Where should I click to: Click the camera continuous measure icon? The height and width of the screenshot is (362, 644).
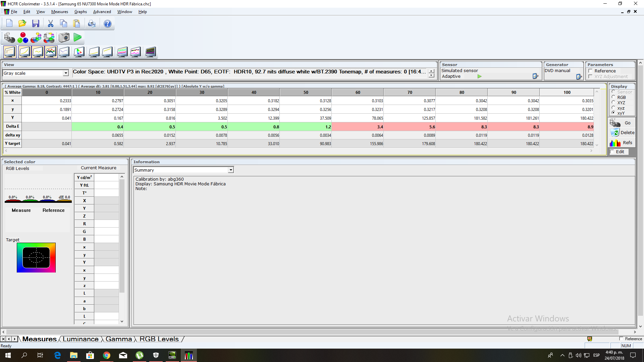tap(64, 38)
